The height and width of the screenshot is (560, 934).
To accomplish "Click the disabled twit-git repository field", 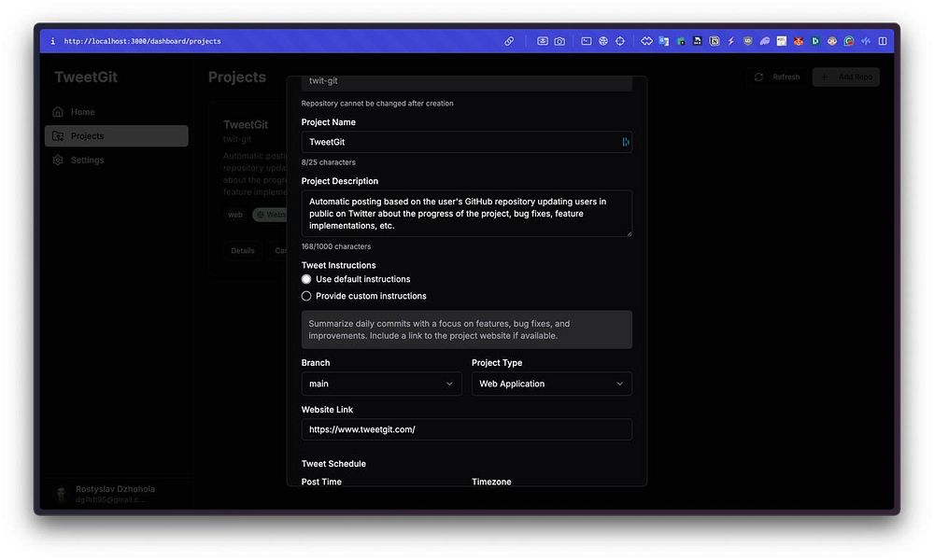I will coord(466,83).
